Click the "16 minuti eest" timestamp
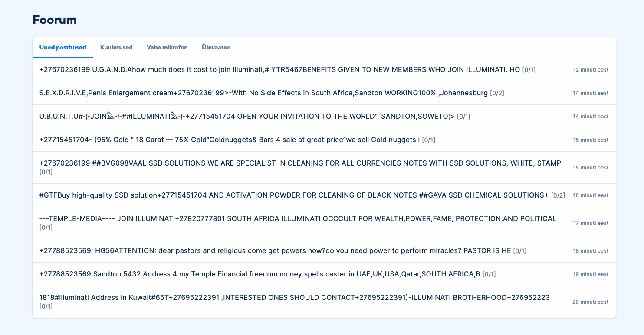Screen dimensions: 644x335 [591, 195]
